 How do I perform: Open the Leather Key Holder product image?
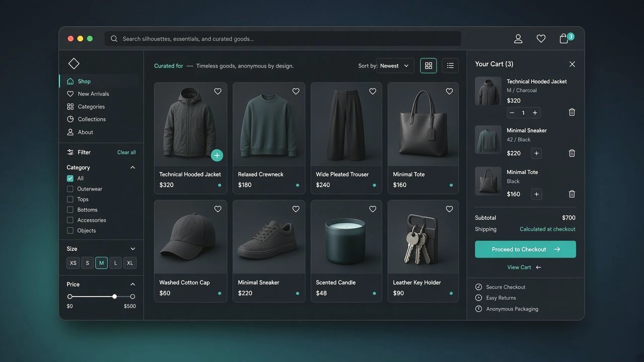pos(423,237)
